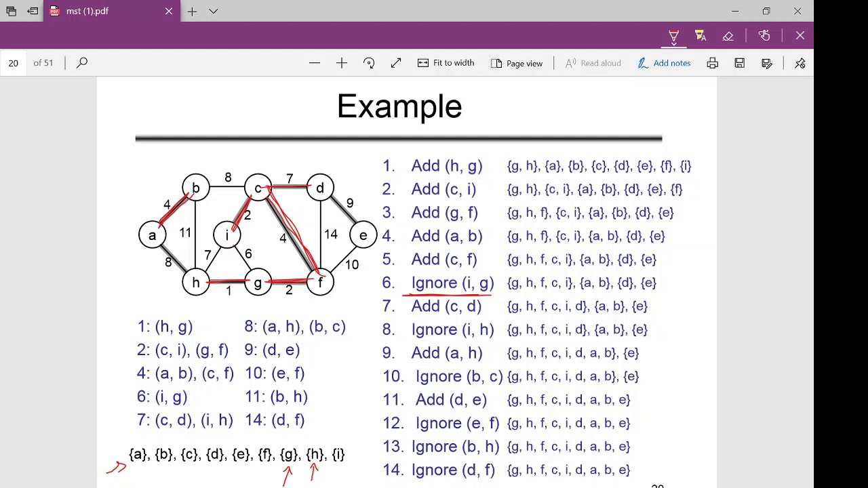The width and height of the screenshot is (868, 488).
Task: Click the edge list entry '9: (d, e)'
Action: click(x=272, y=350)
